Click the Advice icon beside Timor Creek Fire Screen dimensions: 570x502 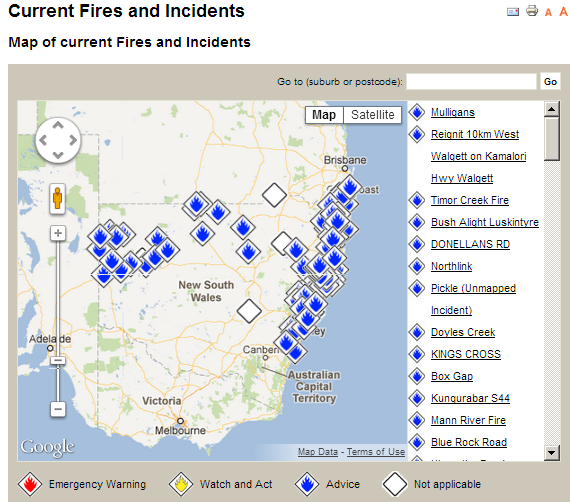[x=417, y=200]
